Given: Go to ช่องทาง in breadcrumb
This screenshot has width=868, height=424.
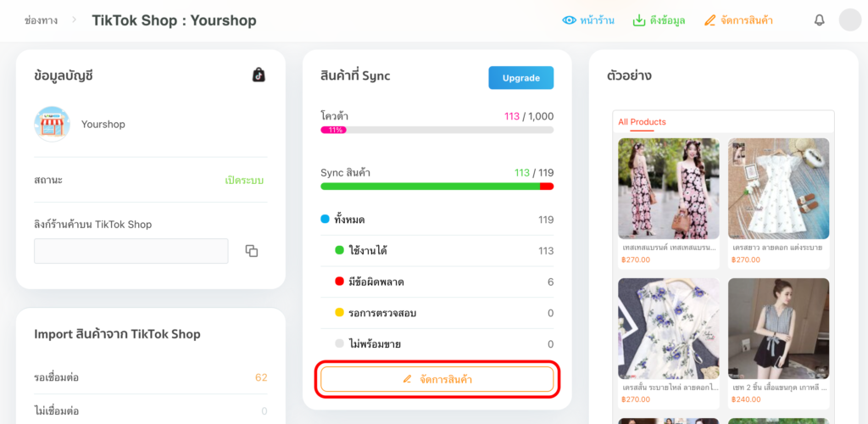Looking at the screenshot, I should (41, 20).
